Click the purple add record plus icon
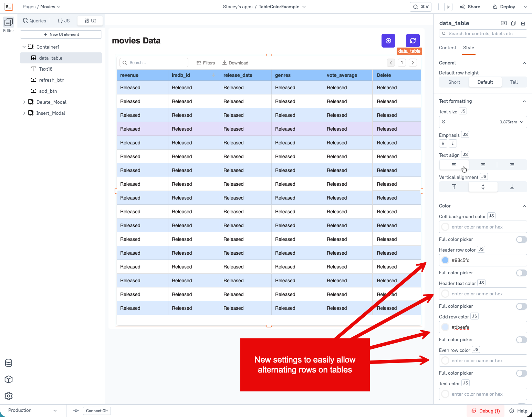 pyautogui.click(x=388, y=41)
